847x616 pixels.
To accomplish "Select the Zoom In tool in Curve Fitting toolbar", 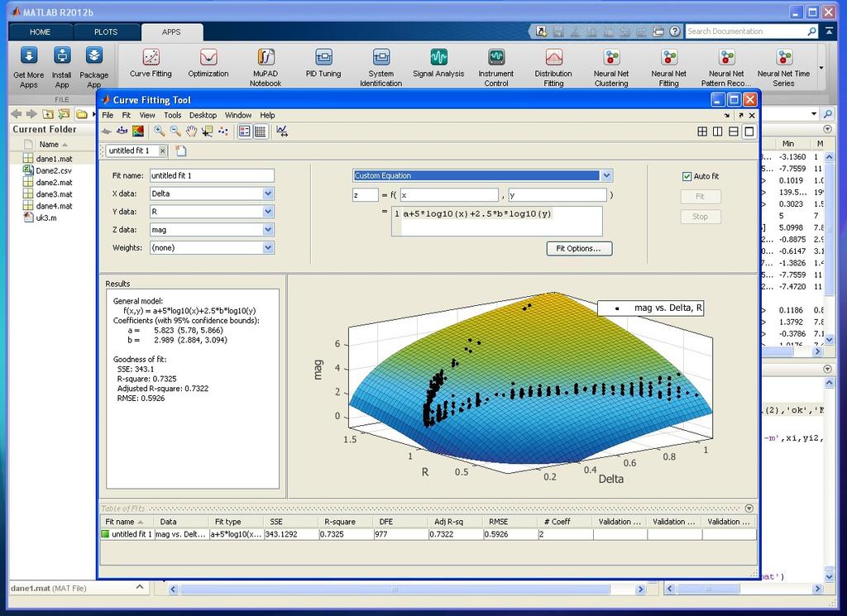I will [x=160, y=131].
